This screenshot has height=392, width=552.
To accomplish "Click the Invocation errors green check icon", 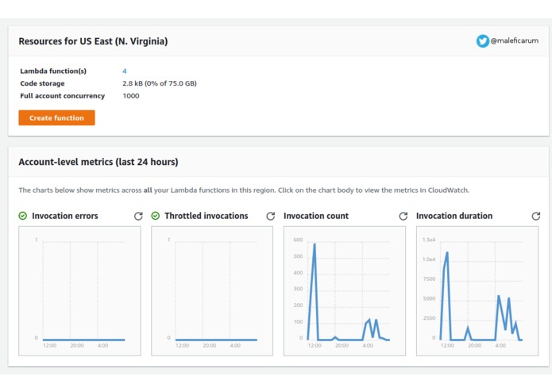I will coord(23,216).
